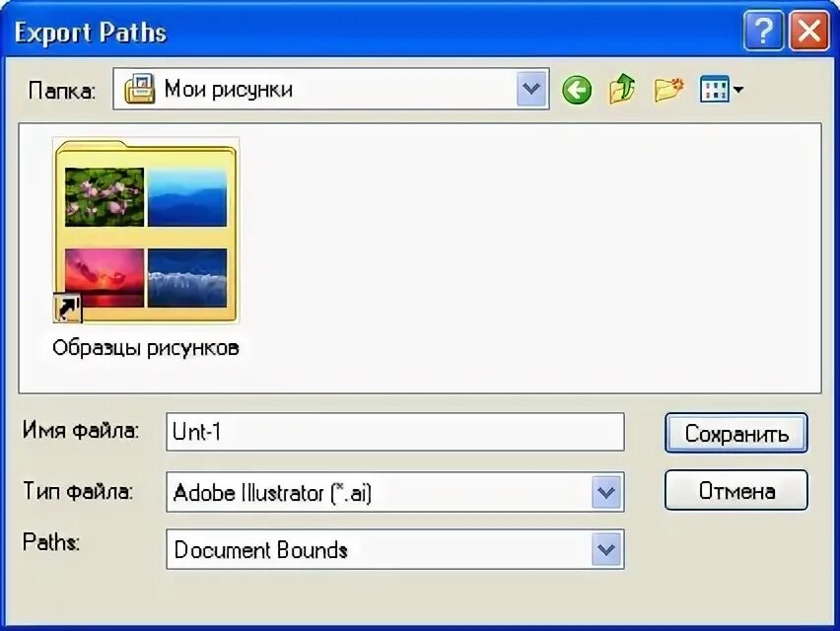Click the folder icon inside the Папка box
The width and height of the screenshot is (840, 631).
tap(139, 89)
